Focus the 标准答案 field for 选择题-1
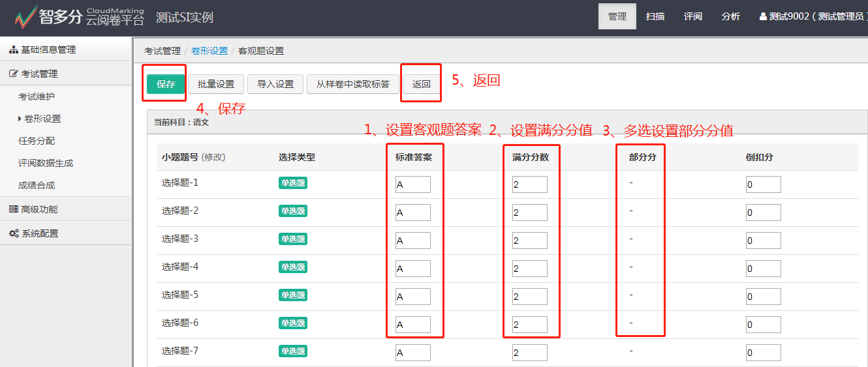Image resolution: width=868 pixels, height=367 pixels. pos(413,184)
